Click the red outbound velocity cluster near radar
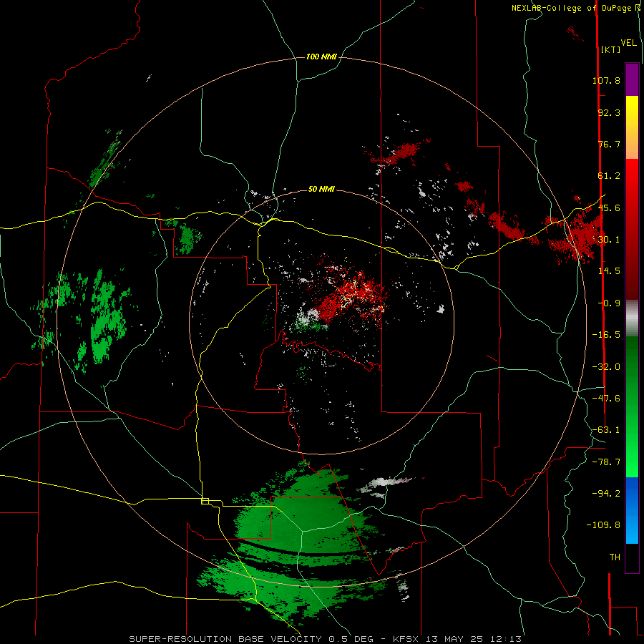The width and height of the screenshot is (644, 644). pyautogui.click(x=349, y=293)
